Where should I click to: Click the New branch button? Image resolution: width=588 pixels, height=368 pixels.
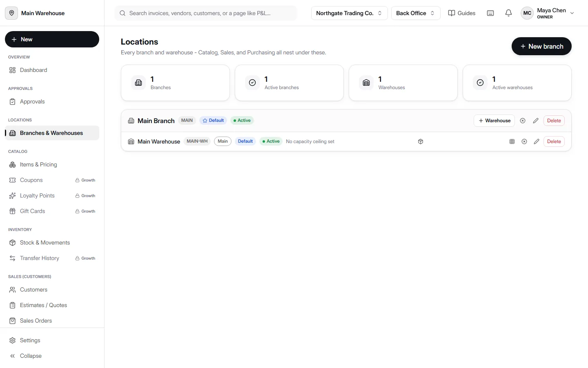pyautogui.click(x=541, y=46)
